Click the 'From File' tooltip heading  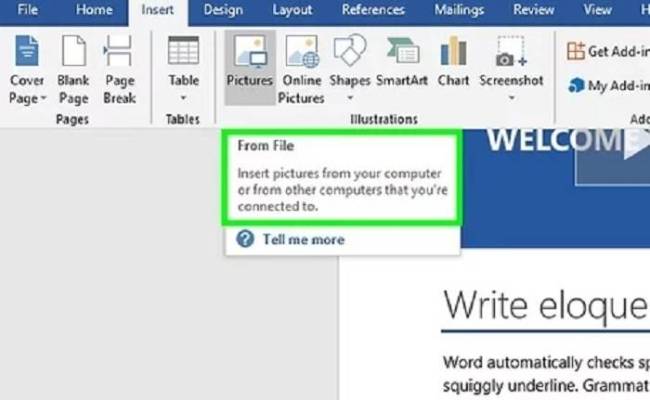click(266, 145)
